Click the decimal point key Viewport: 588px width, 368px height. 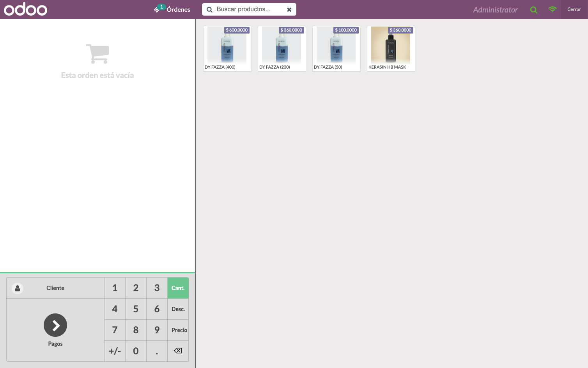coord(157,351)
